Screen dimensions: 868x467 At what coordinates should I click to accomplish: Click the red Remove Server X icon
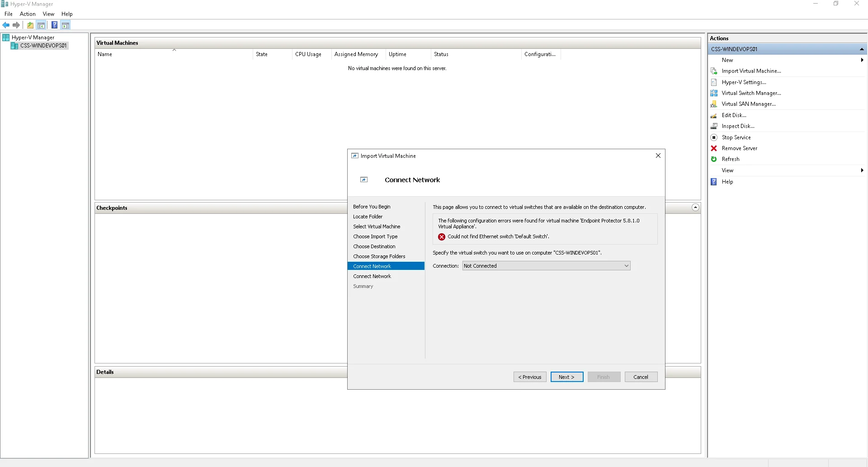[714, 148]
